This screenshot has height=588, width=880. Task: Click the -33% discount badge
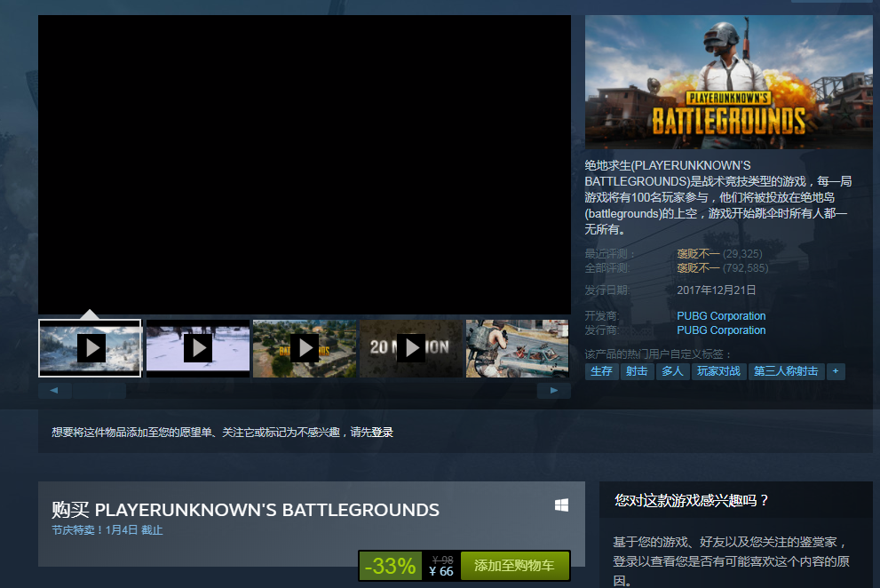point(391,566)
